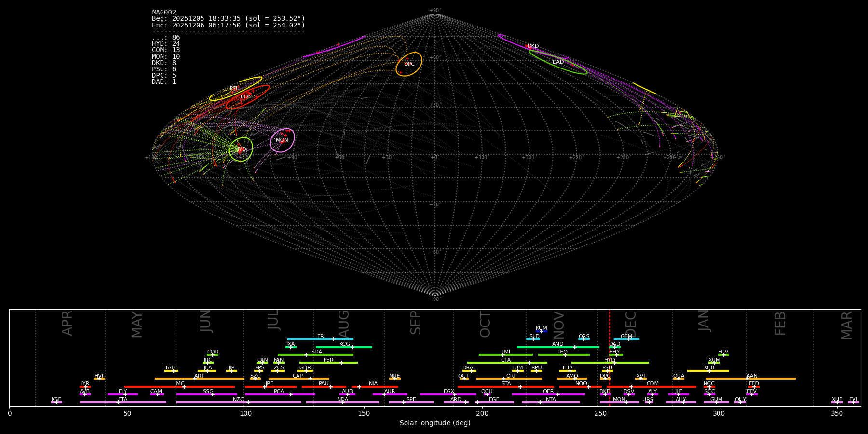
Task: Click the "DPC: 5" legend entry
Action: 164,76
